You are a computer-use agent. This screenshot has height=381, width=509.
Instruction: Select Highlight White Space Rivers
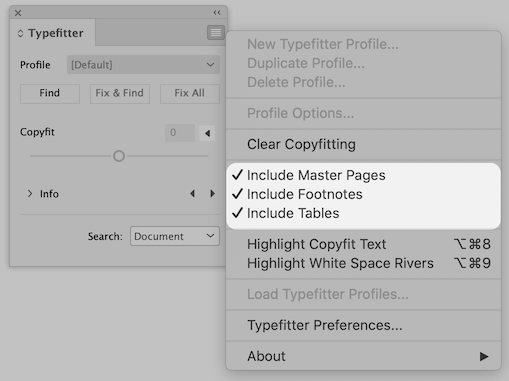[x=363, y=263]
